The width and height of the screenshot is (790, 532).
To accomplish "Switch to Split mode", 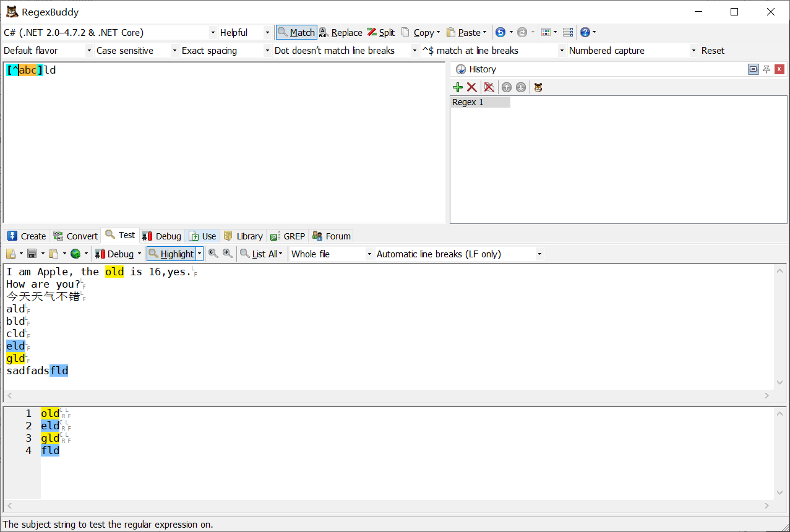I will click(x=380, y=32).
